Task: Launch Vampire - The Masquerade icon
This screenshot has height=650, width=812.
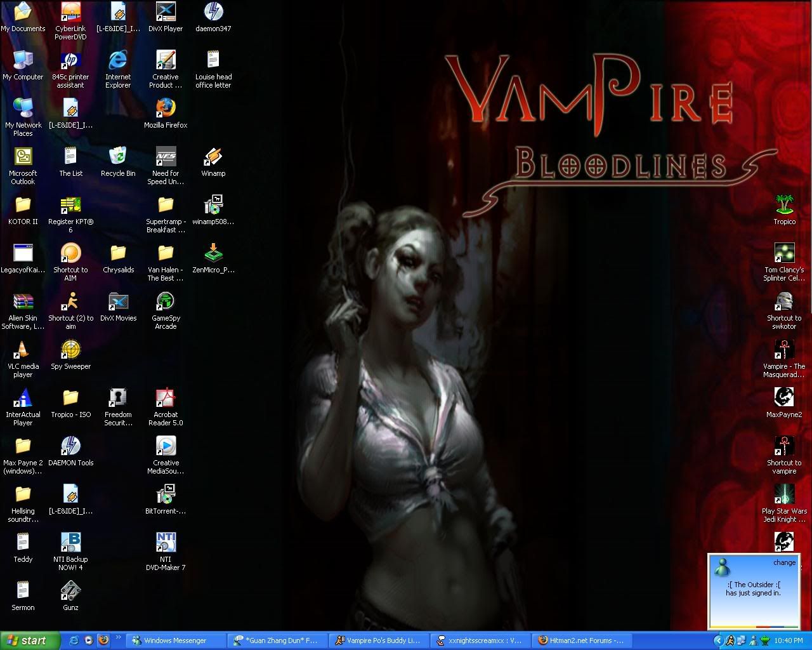Action: pyautogui.click(x=784, y=358)
